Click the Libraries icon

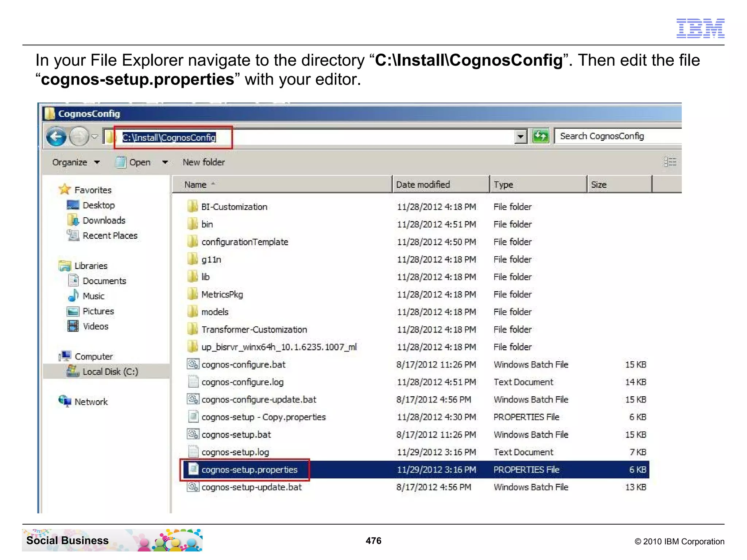[65, 265]
